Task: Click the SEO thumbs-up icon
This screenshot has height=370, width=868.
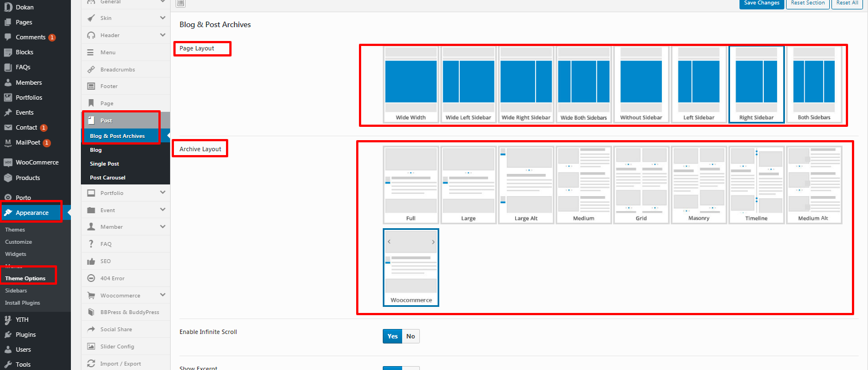Action: point(91,261)
